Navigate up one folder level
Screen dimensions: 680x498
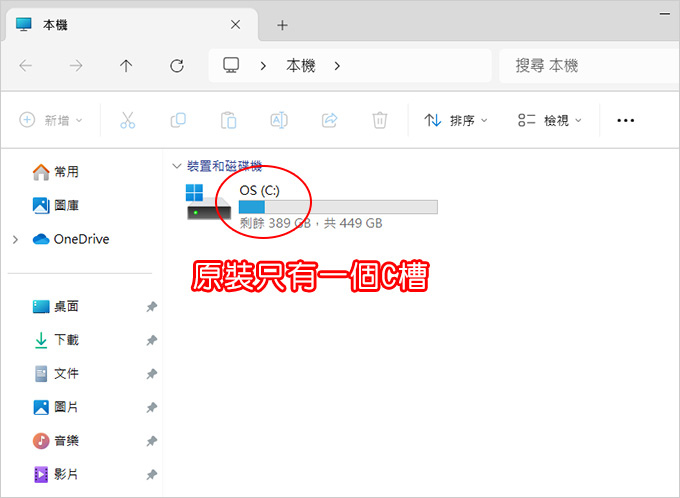coord(126,66)
